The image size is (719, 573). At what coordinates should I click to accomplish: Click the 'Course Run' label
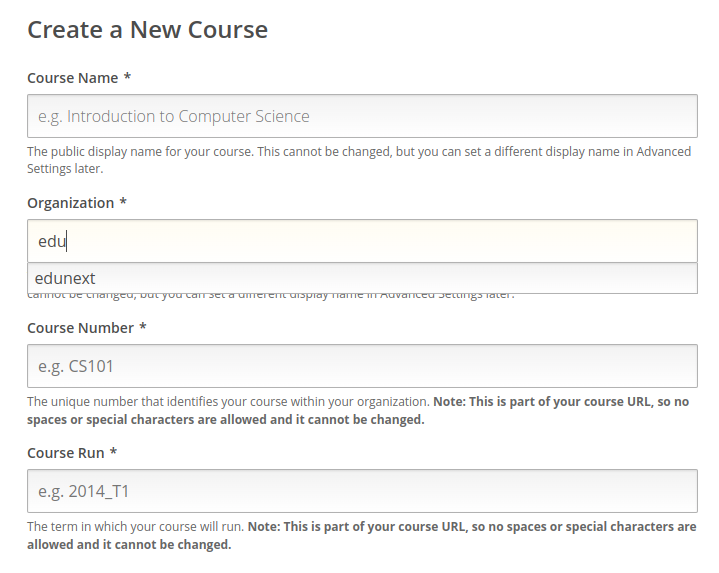pyautogui.click(x=65, y=453)
